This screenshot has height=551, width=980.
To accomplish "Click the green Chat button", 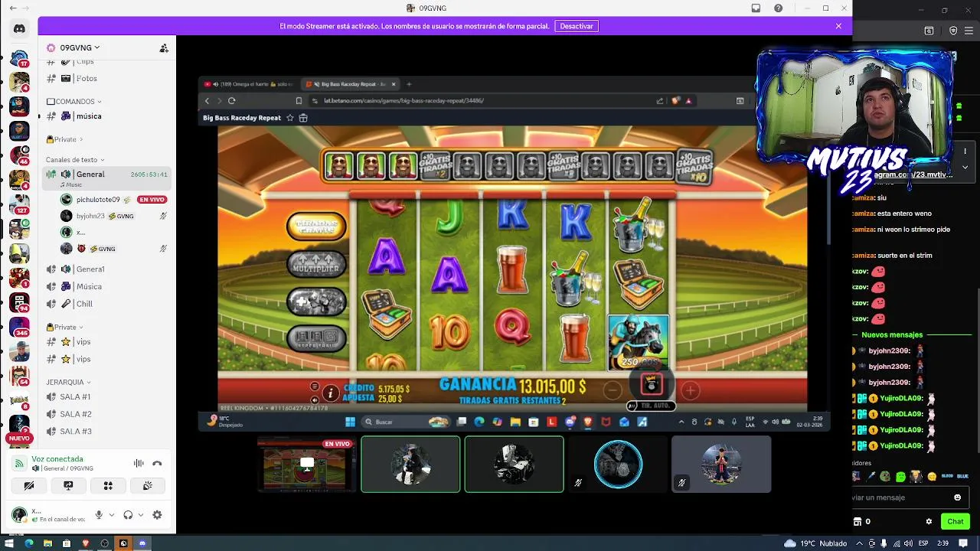I will point(955,521).
